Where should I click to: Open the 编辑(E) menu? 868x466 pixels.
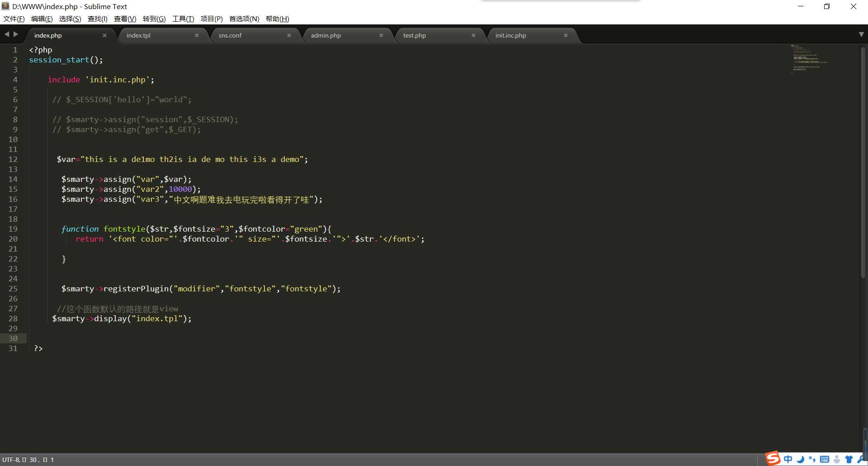[x=42, y=19]
